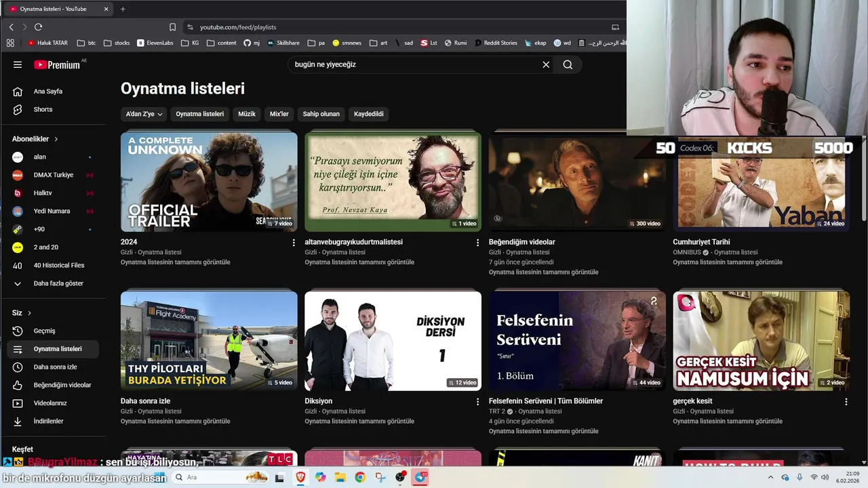
Task: Open Google Chrome from the taskbar
Action: point(360,477)
